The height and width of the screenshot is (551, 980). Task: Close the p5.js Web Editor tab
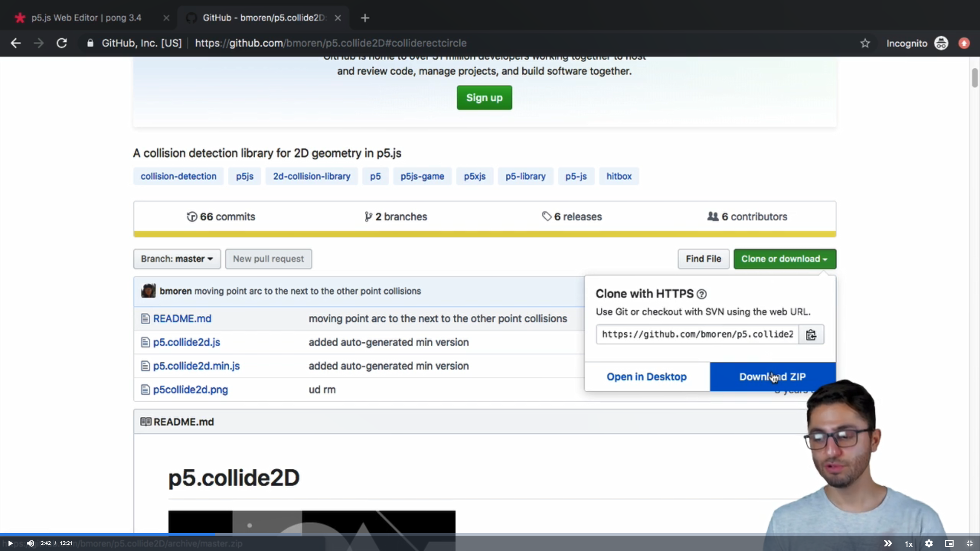166,18
